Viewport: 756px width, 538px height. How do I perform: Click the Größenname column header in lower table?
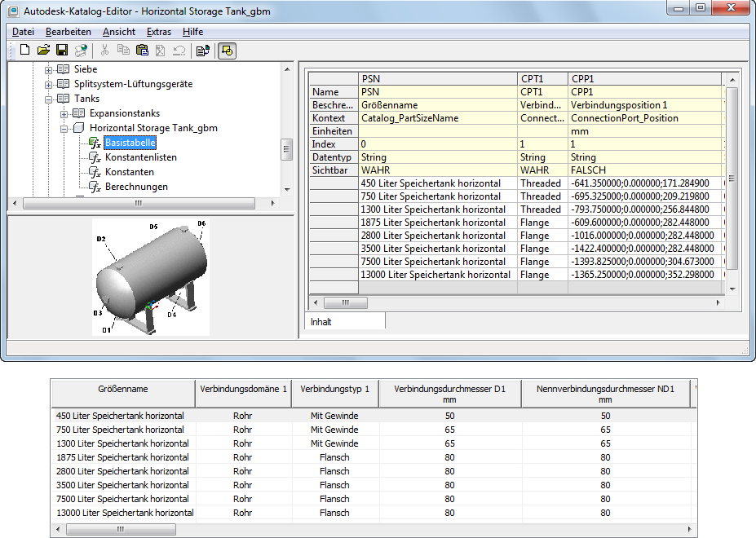click(123, 394)
